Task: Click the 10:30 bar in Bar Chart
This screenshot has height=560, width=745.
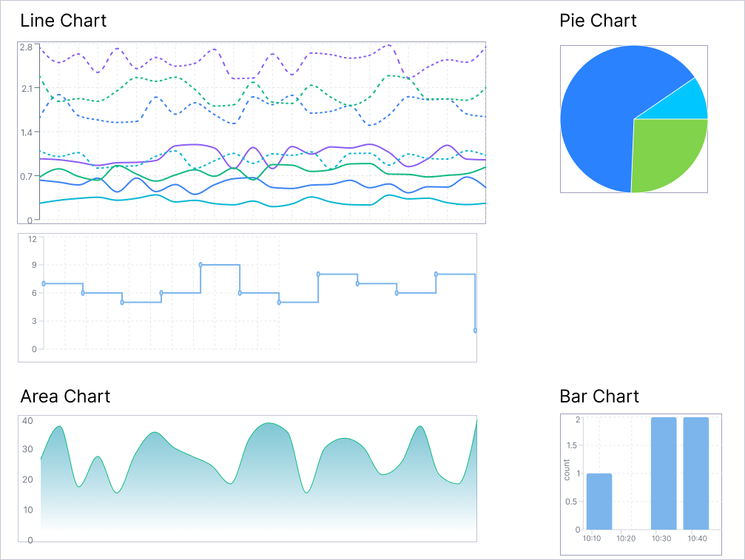Action: click(664, 473)
